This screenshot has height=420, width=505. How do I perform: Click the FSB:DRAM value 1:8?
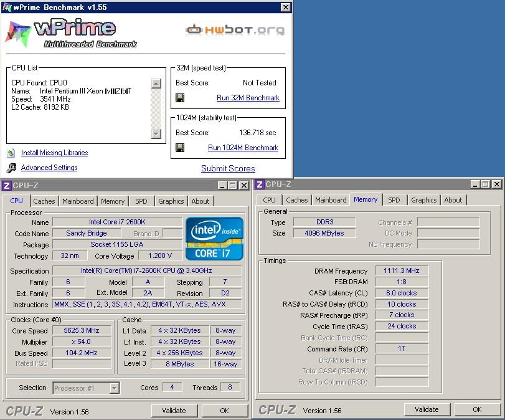pos(402,282)
